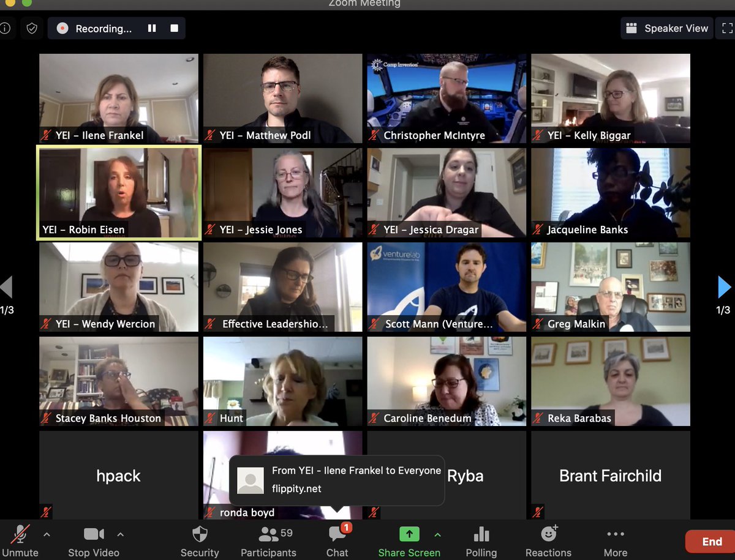Open the Reactions menu
735x560 pixels.
pyautogui.click(x=549, y=542)
